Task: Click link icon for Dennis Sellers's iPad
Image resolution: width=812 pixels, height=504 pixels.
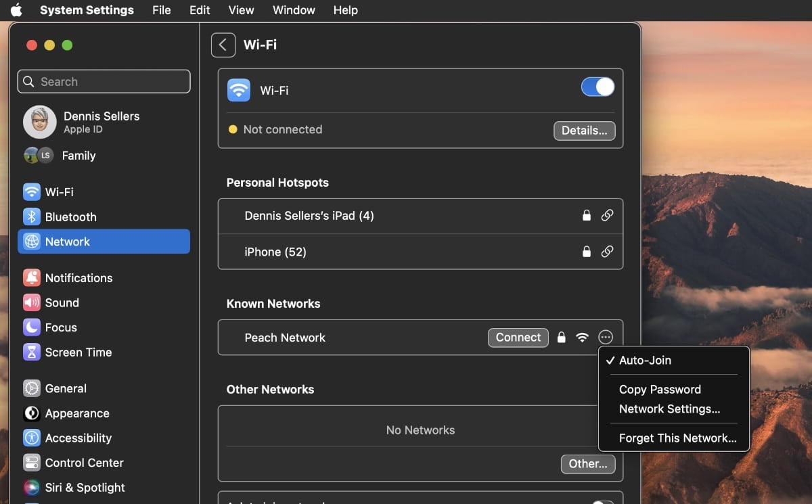Action: pos(607,215)
